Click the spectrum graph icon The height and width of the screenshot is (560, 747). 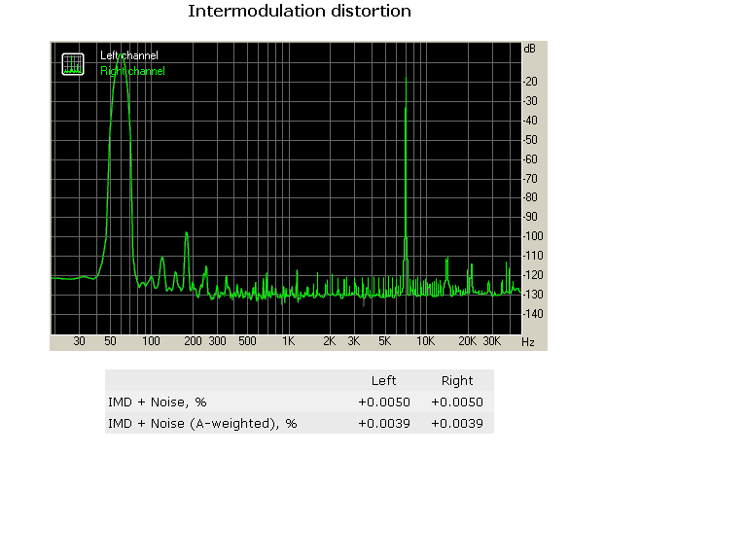[73, 64]
